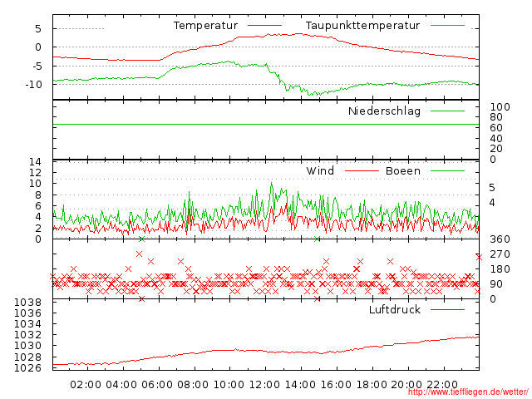Image resolution: width=532 pixels, height=399 pixels.
Task: Click the 1038 pressure axis value
Action: (27, 302)
